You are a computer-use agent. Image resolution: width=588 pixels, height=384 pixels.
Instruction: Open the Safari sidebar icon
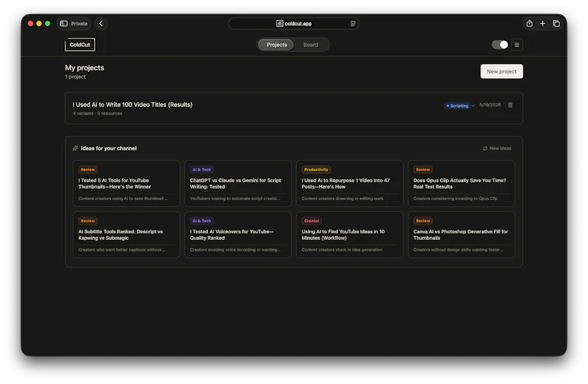coord(64,23)
